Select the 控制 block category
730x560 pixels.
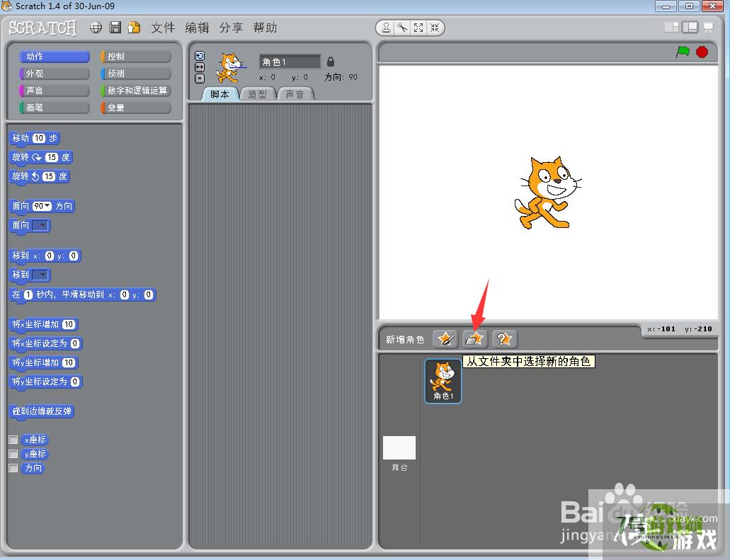[136, 57]
